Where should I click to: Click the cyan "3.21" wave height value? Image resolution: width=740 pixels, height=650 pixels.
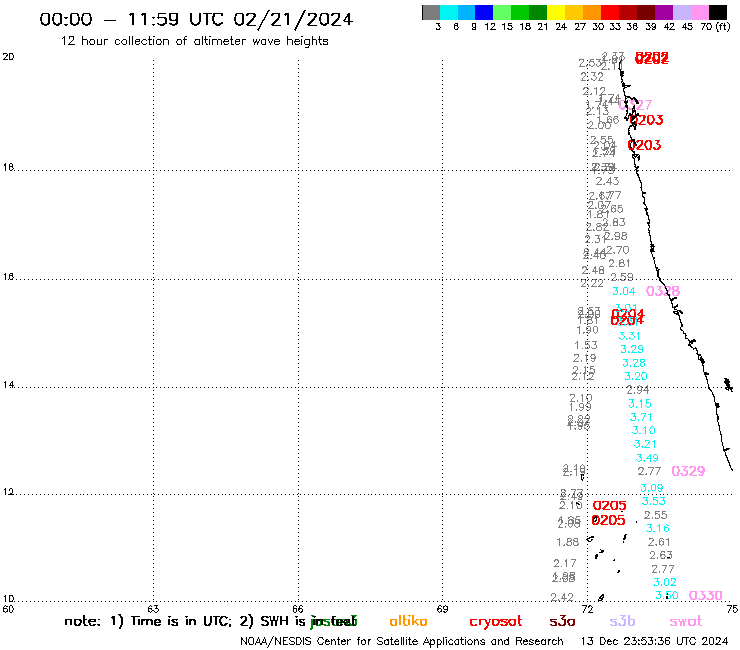pyautogui.click(x=645, y=444)
